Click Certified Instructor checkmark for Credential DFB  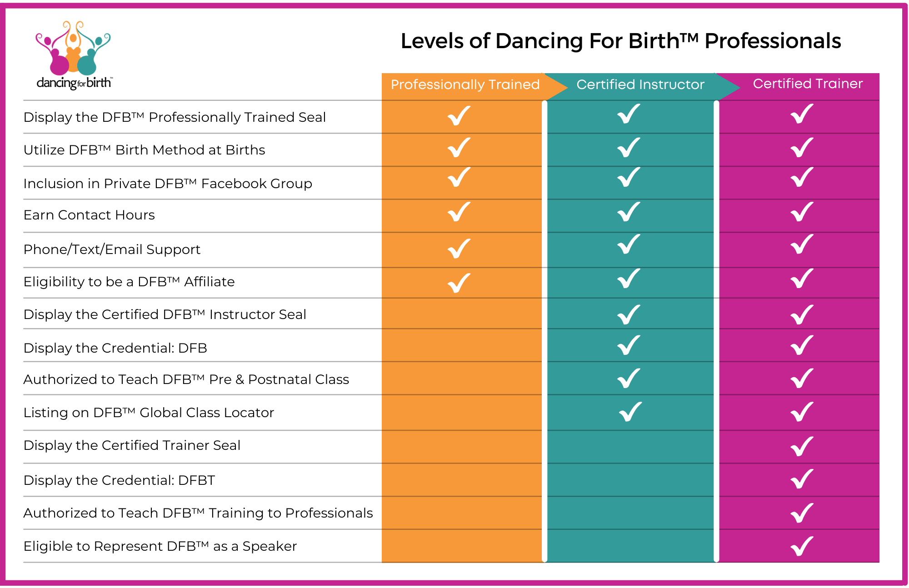629,345
